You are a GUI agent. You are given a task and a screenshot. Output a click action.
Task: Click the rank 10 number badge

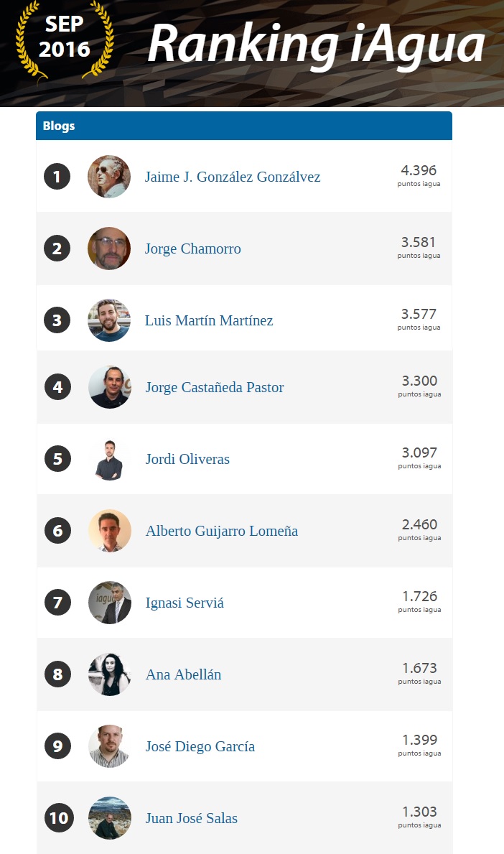pyautogui.click(x=58, y=818)
